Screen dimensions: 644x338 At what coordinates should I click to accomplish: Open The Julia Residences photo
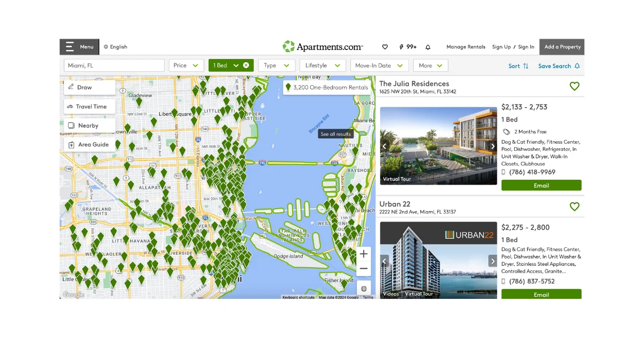438,146
